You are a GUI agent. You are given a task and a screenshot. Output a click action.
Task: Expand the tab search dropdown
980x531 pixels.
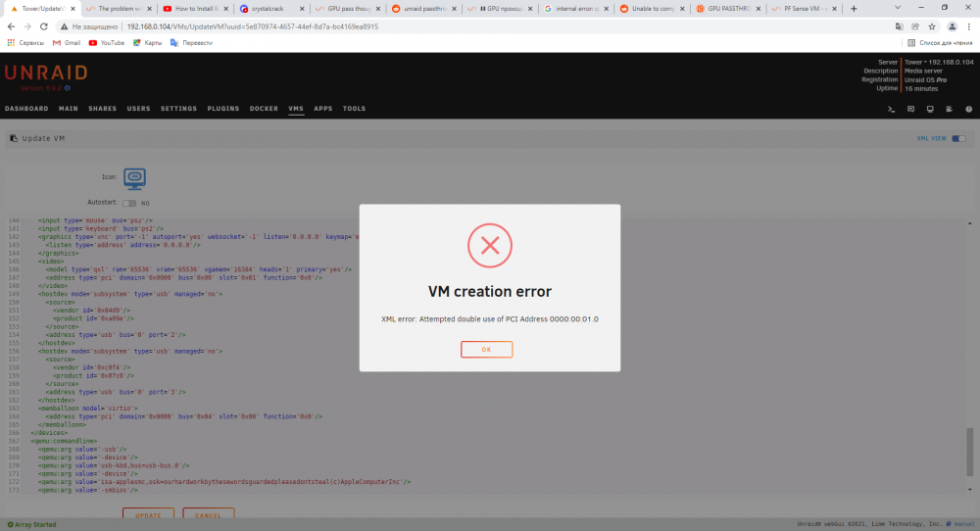[x=898, y=8]
